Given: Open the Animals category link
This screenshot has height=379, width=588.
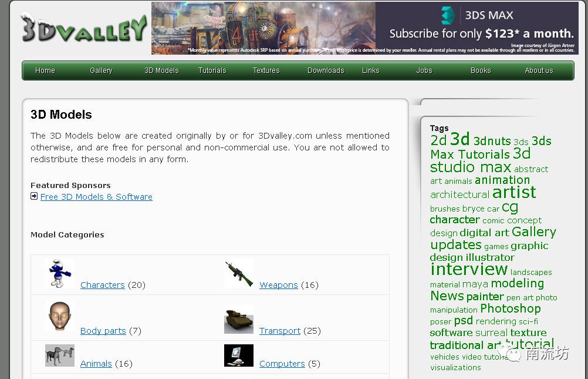Looking at the screenshot, I should tap(96, 364).
